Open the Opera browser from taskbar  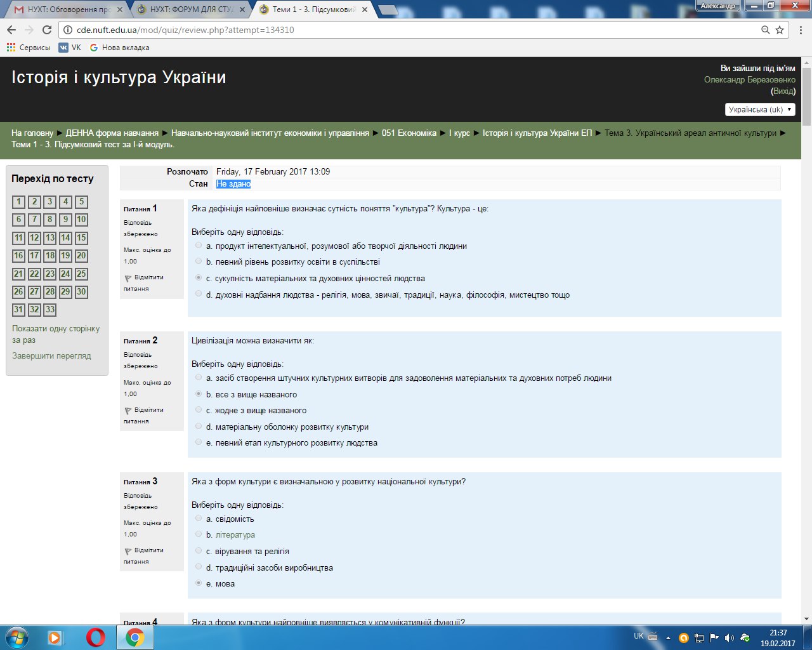click(96, 637)
